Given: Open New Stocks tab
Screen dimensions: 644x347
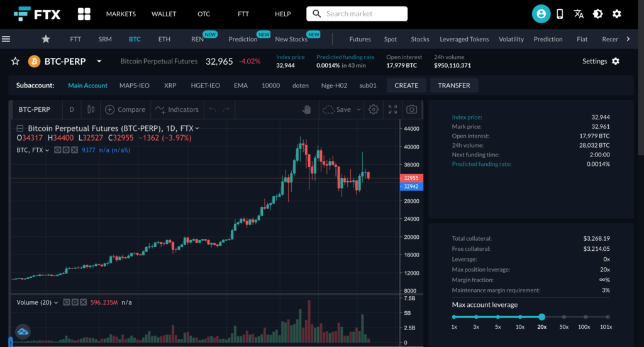Looking at the screenshot, I should pyautogui.click(x=291, y=39).
